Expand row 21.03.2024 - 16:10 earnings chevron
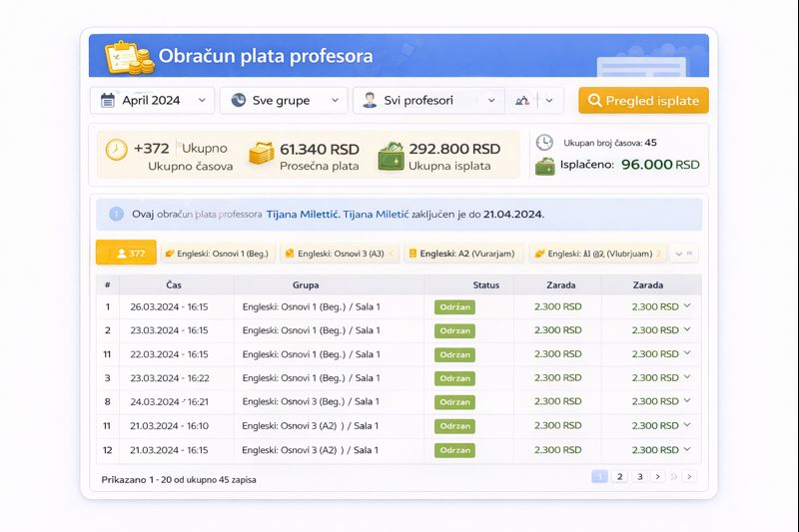799x532 pixels. tap(687, 425)
